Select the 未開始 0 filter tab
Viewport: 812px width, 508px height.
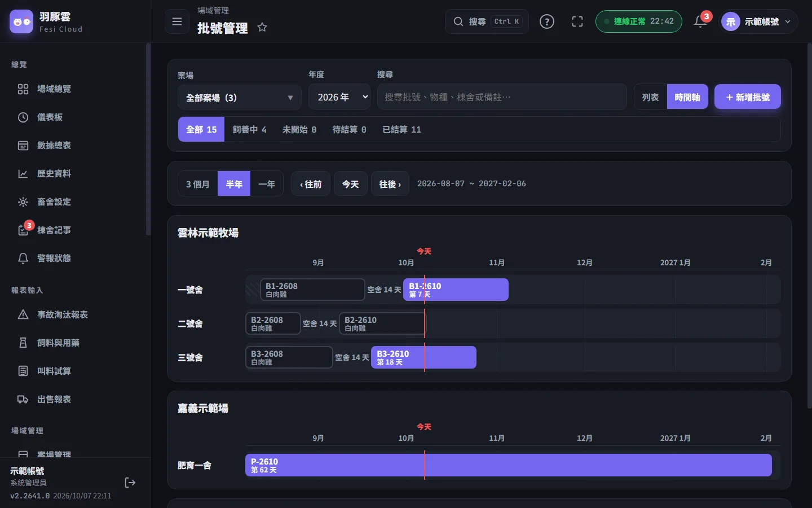tap(299, 129)
